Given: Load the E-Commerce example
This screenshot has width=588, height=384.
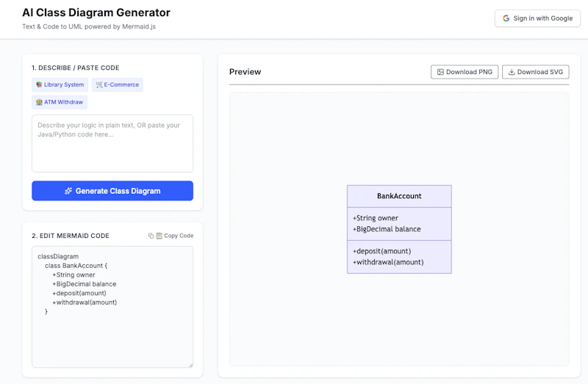Looking at the screenshot, I should point(118,84).
